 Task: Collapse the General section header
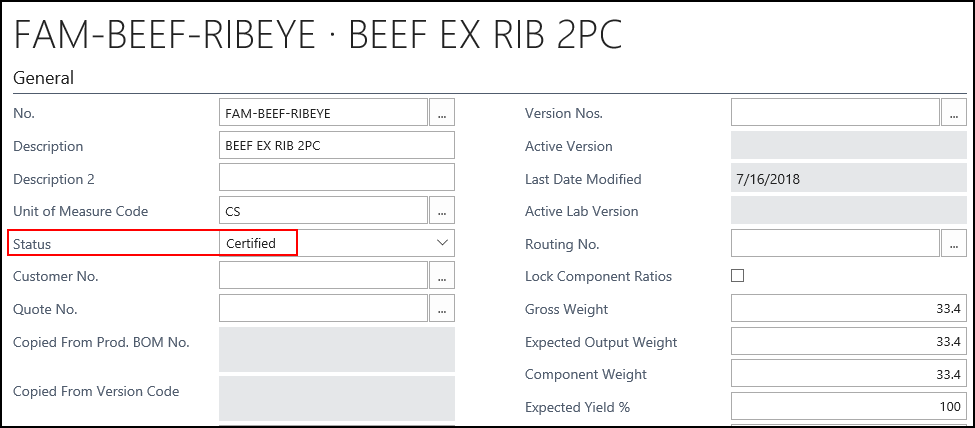(x=43, y=77)
